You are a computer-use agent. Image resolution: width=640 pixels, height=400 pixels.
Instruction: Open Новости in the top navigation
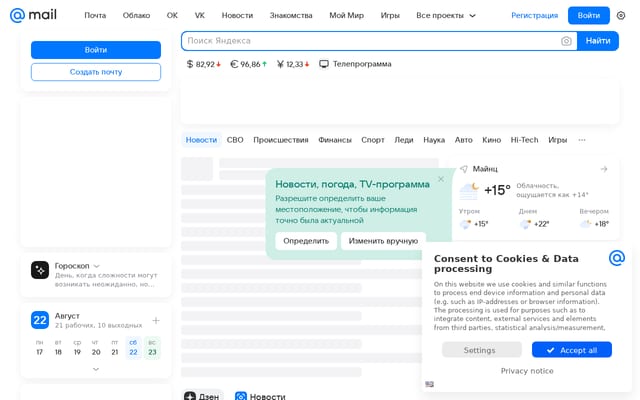click(237, 16)
